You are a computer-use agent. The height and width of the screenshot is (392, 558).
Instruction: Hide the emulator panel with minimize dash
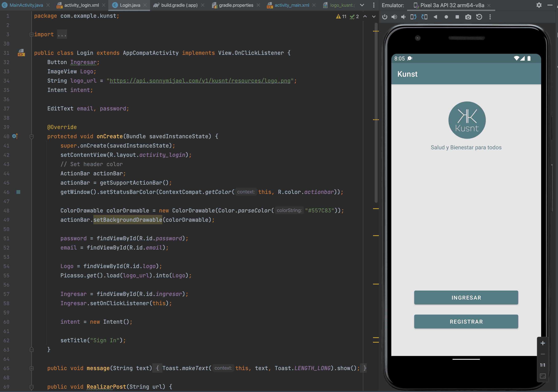550,5
